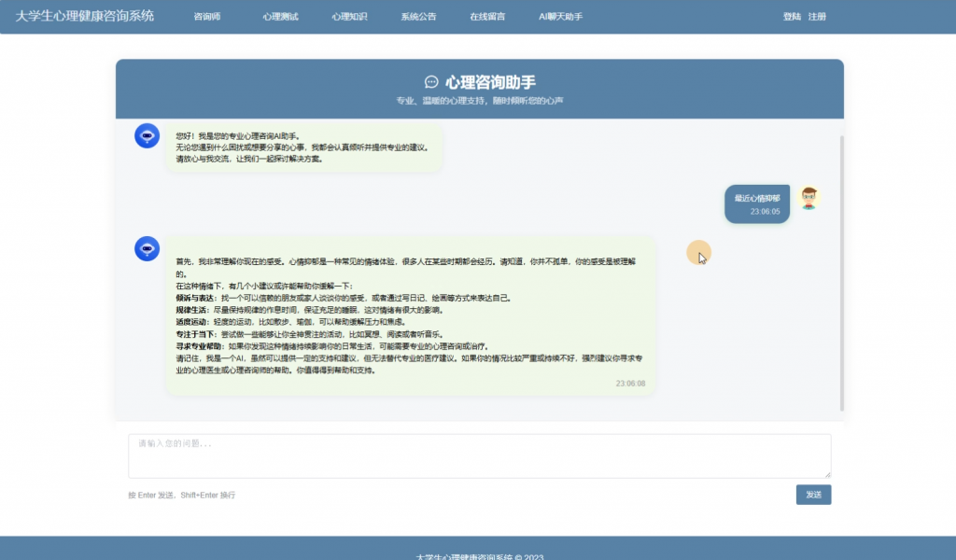Click the chat bubble icon beside 心理咨询助手
This screenshot has width=956, height=560.
431,81
